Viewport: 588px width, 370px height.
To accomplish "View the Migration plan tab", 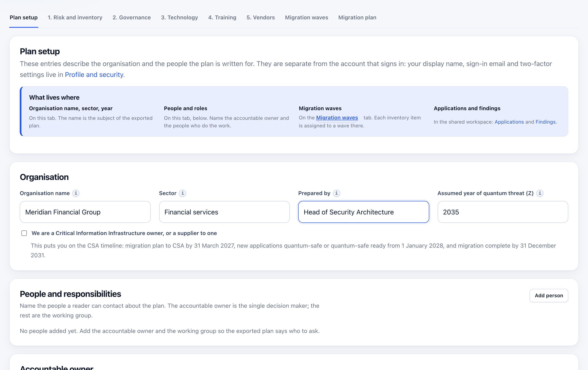I will point(357,17).
